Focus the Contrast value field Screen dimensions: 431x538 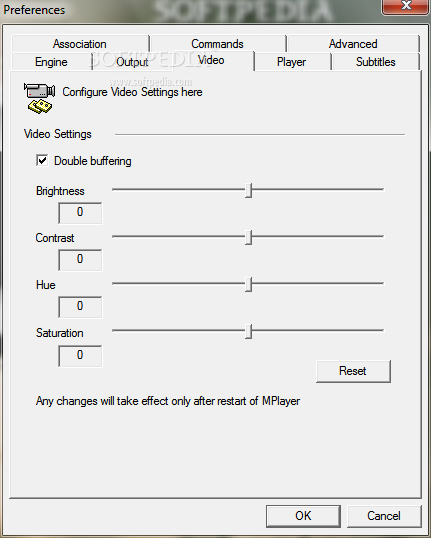(x=80, y=260)
